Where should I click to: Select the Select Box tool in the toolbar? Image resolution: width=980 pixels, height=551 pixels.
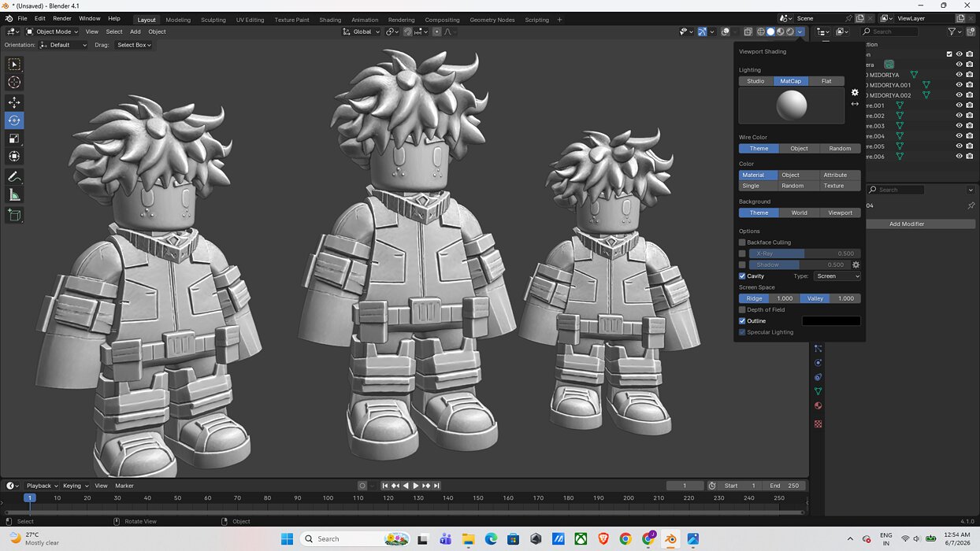tap(14, 64)
